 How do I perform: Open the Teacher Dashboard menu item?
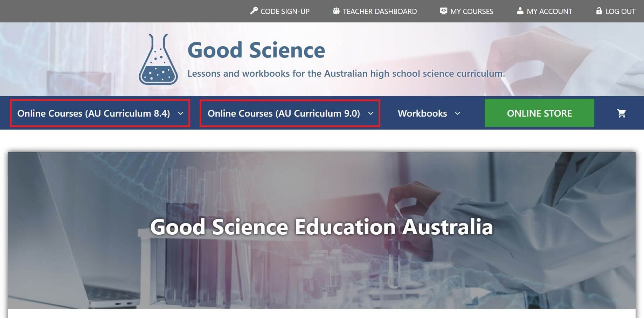point(379,11)
